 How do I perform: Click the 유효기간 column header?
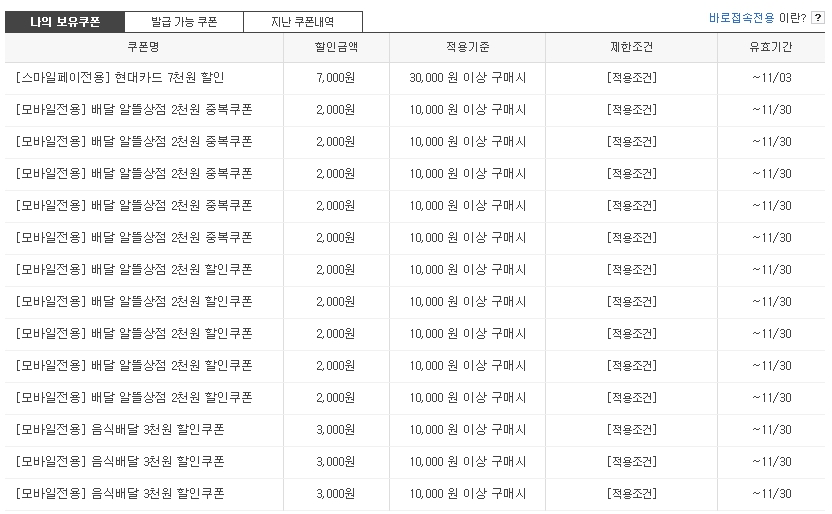[x=771, y=48]
